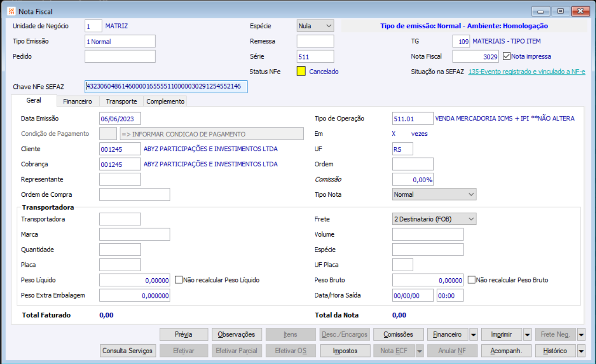Click the UF Placa field
This screenshot has height=364, width=596.
point(402,265)
